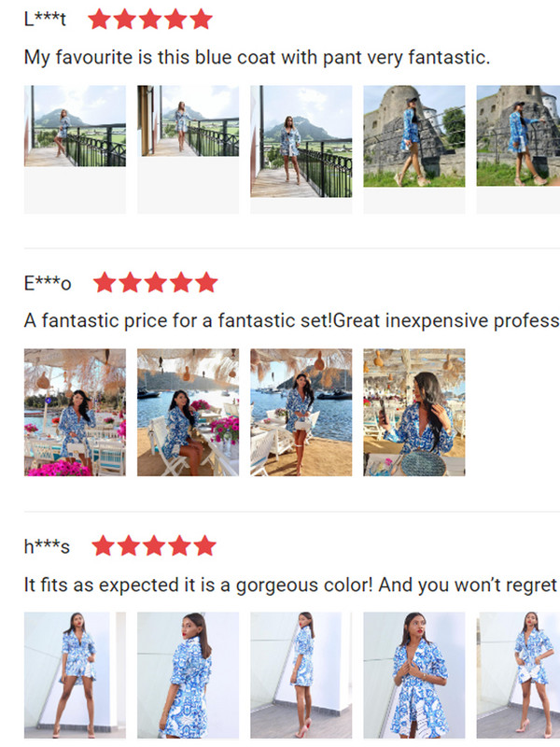This screenshot has height=747, width=560.
Task: Click reviewer name E***o
Action: [48, 283]
